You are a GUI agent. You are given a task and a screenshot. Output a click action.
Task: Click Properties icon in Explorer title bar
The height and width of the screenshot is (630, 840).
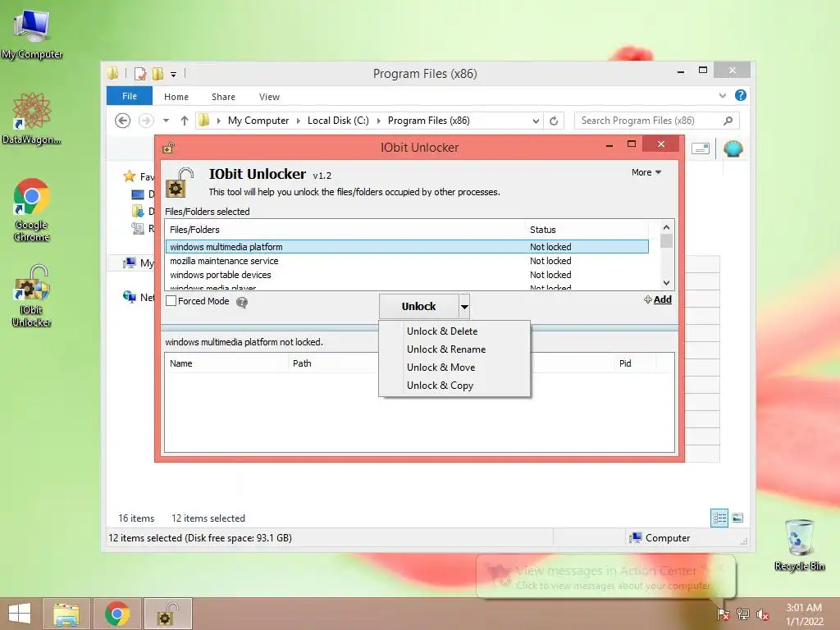point(140,73)
